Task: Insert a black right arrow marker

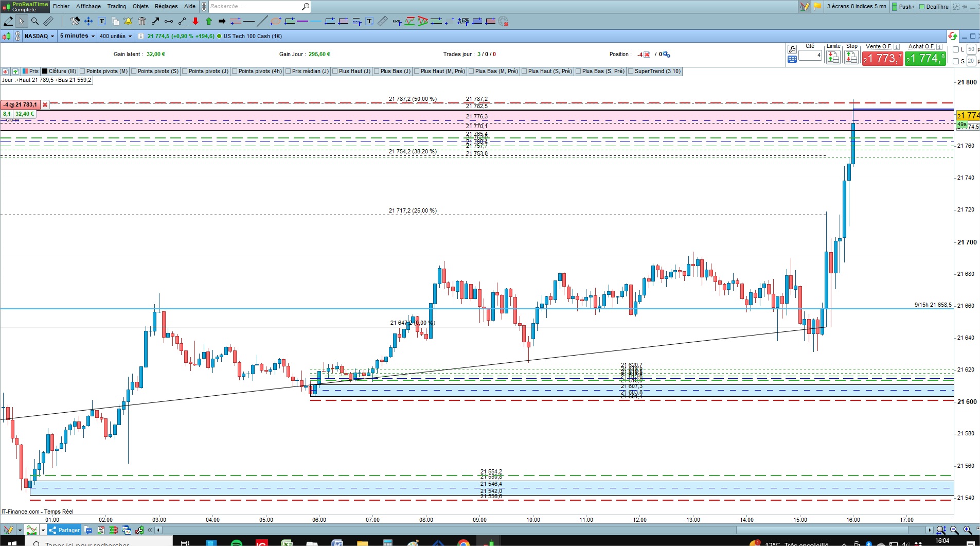Action: coord(222,21)
